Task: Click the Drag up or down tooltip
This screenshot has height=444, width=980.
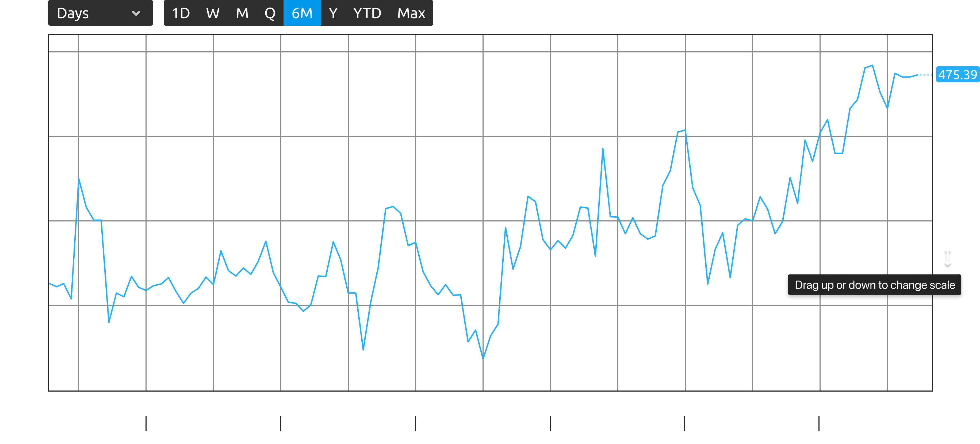Action: pos(874,285)
